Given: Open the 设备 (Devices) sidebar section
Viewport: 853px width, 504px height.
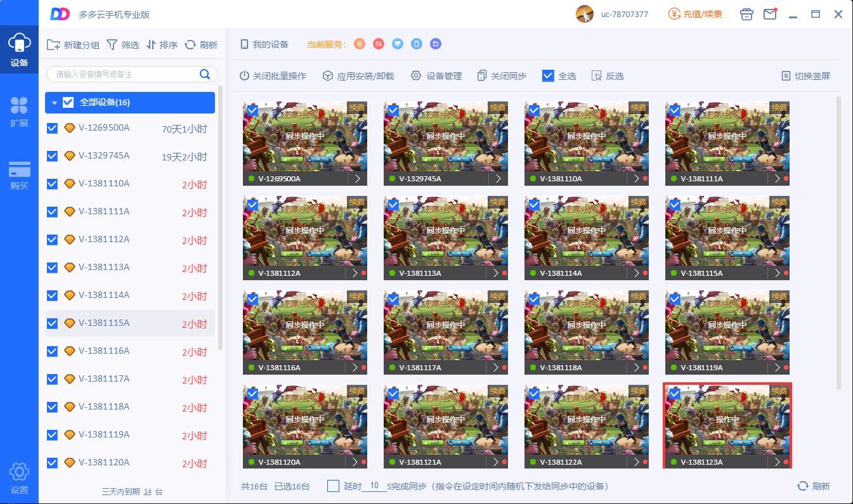Looking at the screenshot, I should pyautogui.click(x=19, y=49).
